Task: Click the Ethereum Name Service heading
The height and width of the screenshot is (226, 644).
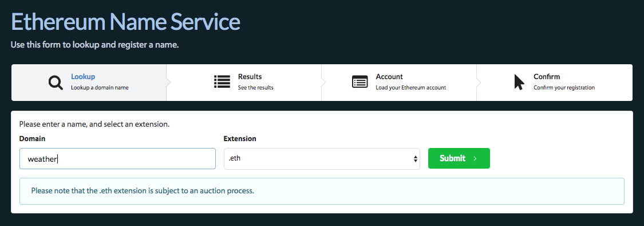Action: pos(125,21)
